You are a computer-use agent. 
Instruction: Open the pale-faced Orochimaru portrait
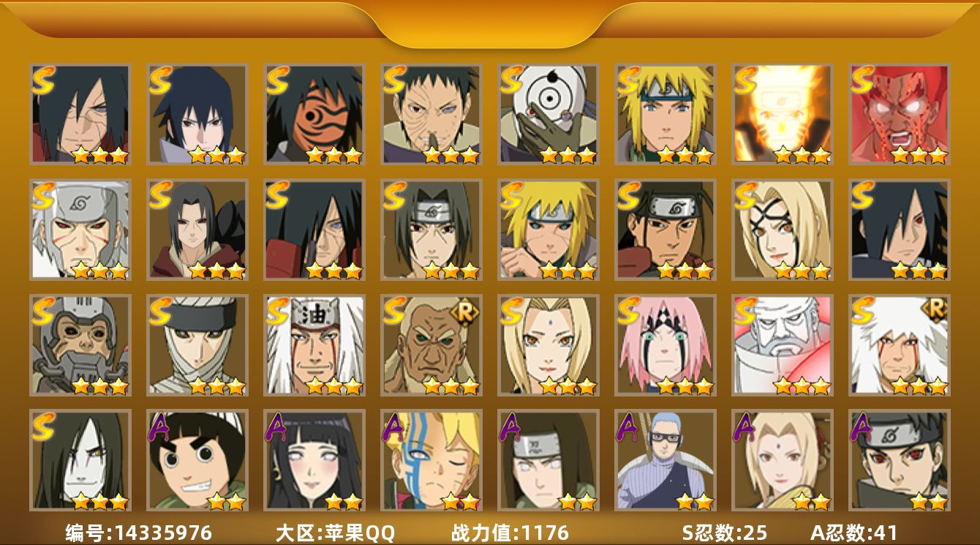coord(80,460)
